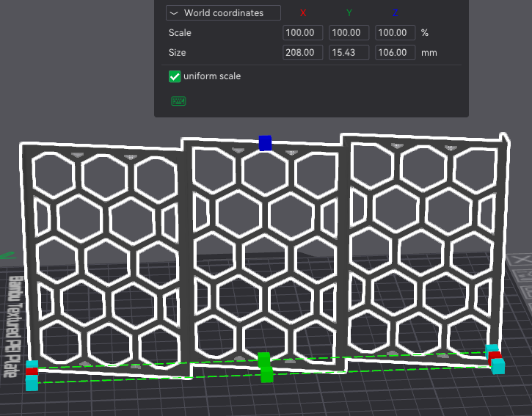
Task: Click the lower cyan handle at right corner
Action: pos(498,366)
